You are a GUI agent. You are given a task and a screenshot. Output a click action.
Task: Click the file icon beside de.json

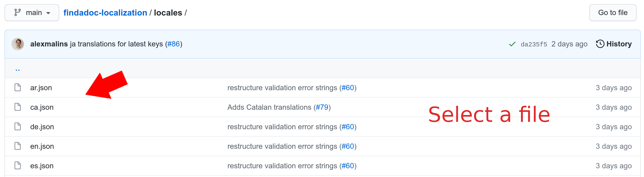pyautogui.click(x=18, y=126)
